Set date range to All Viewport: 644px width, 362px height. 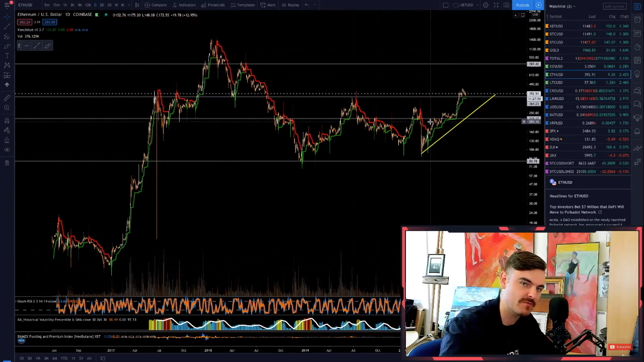(89, 358)
